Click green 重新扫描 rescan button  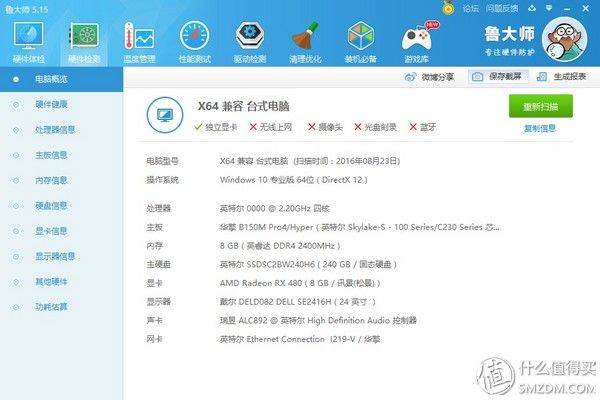541,106
